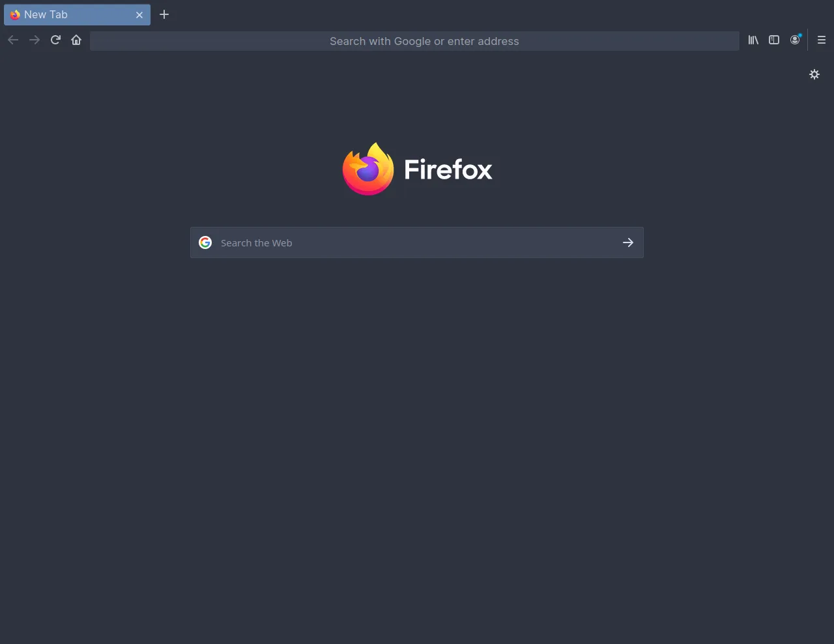
Task: Focus the Search with Google address bar
Action: (x=414, y=41)
